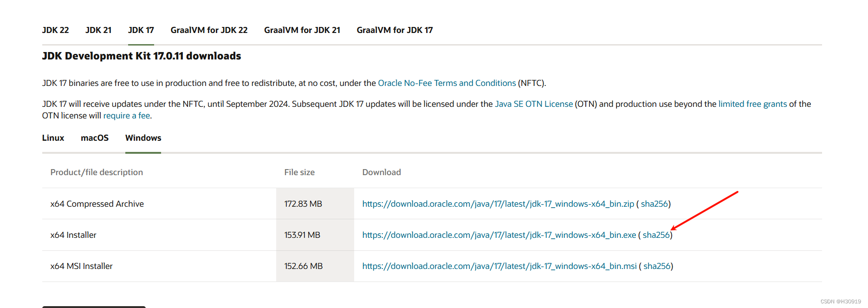
Task: Open the require a fee link
Action: (x=126, y=115)
